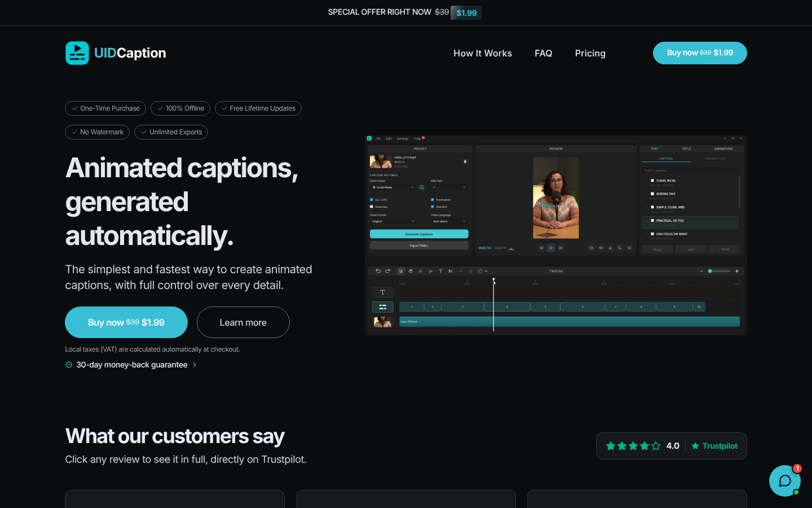Switch to the NORMAL TEXT sub-tab
The height and width of the screenshot is (508, 812).
715,159
